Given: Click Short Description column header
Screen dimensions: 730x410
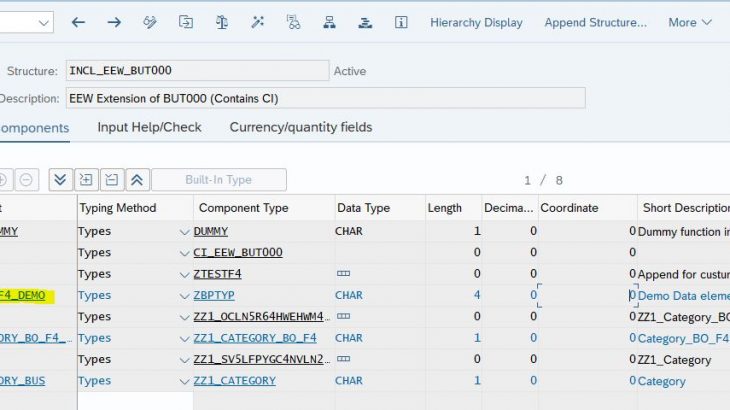Looking at the screenshot, I should click(686, 208).
